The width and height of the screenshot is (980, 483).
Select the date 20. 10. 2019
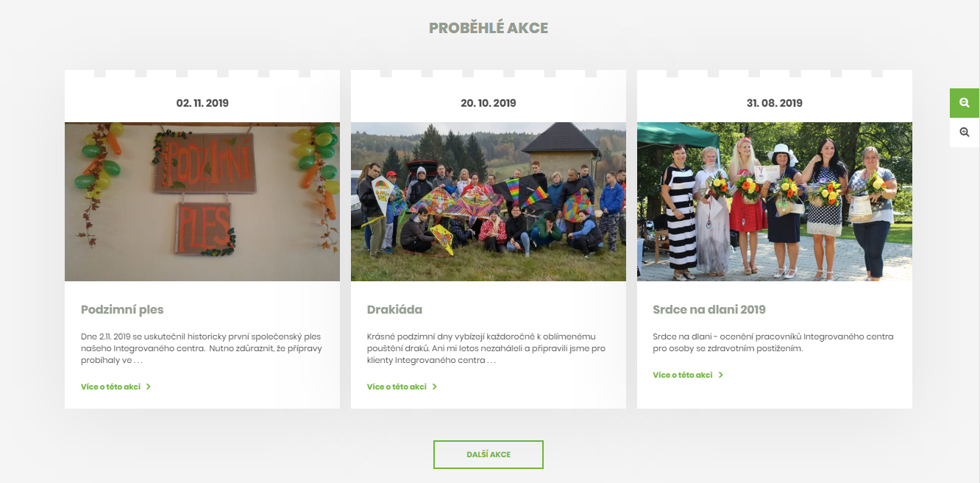[x=489, y=103]
